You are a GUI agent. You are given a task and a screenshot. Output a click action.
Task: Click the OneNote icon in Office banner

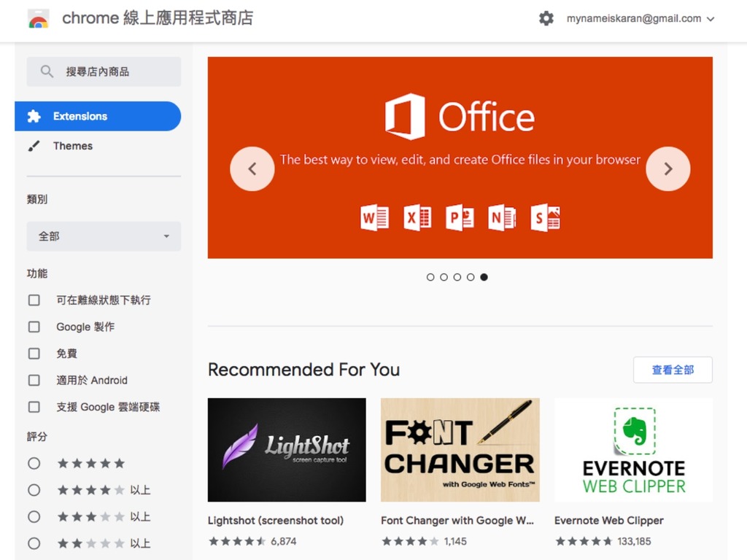(502, 217)
